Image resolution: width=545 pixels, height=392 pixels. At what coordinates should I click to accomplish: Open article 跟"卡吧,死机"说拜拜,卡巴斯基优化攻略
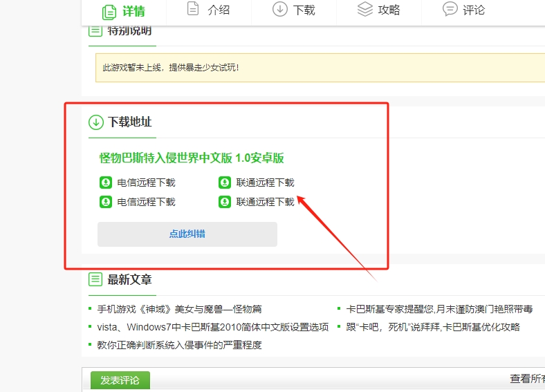click(432, 327)
